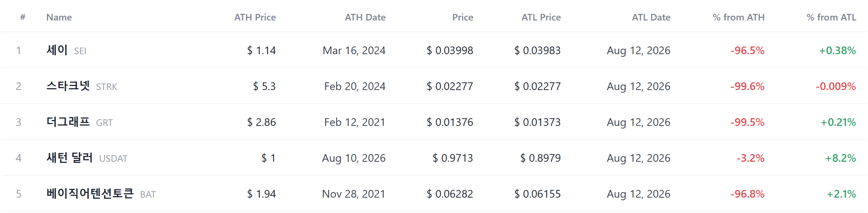Click the BAT ticker symbol
Screen dimensions: 868x213
(x=148, y=194)
